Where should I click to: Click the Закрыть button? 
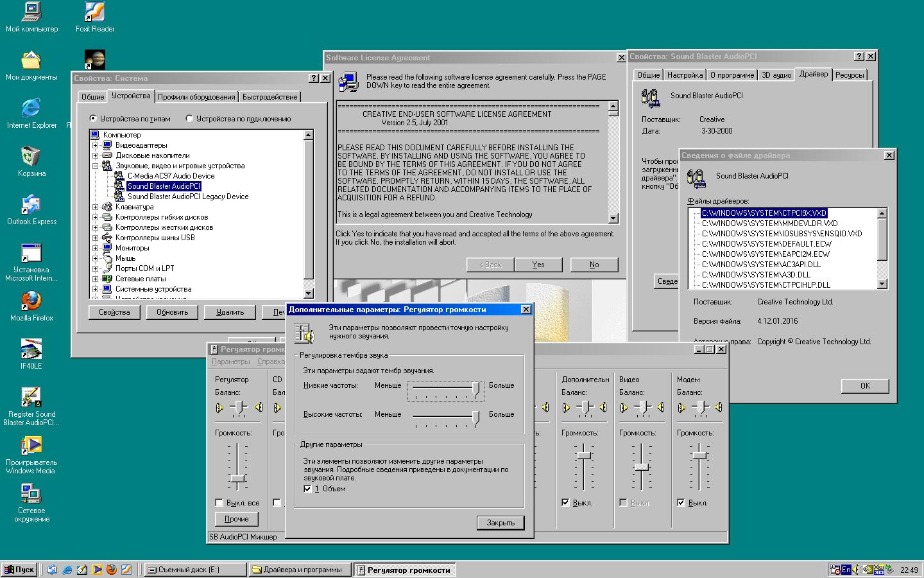tap(501, 523)
